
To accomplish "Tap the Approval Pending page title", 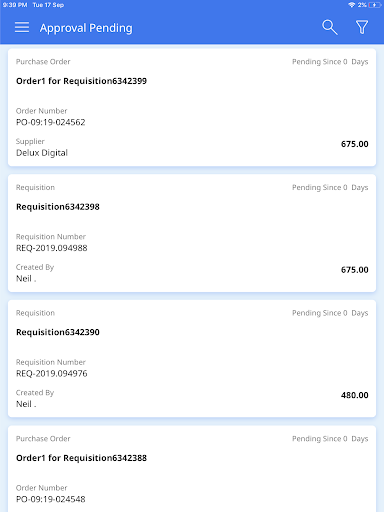I will click(86, 28).
